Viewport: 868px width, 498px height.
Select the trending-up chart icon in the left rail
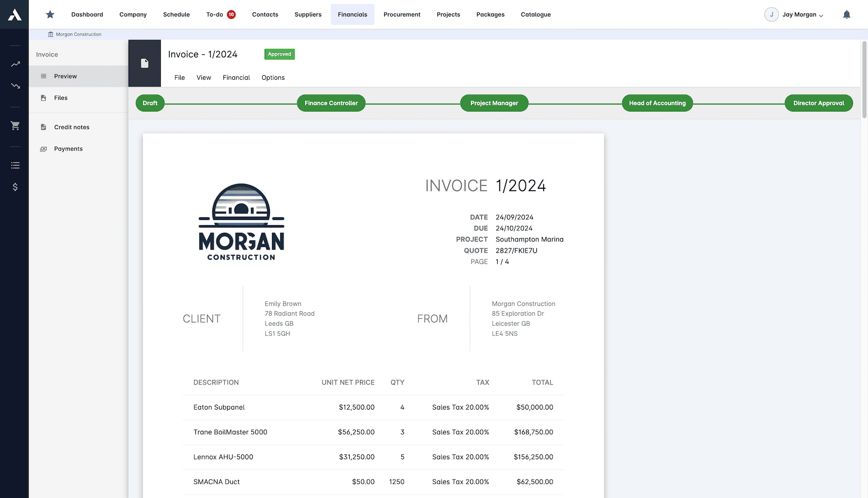tap(15, 64)
